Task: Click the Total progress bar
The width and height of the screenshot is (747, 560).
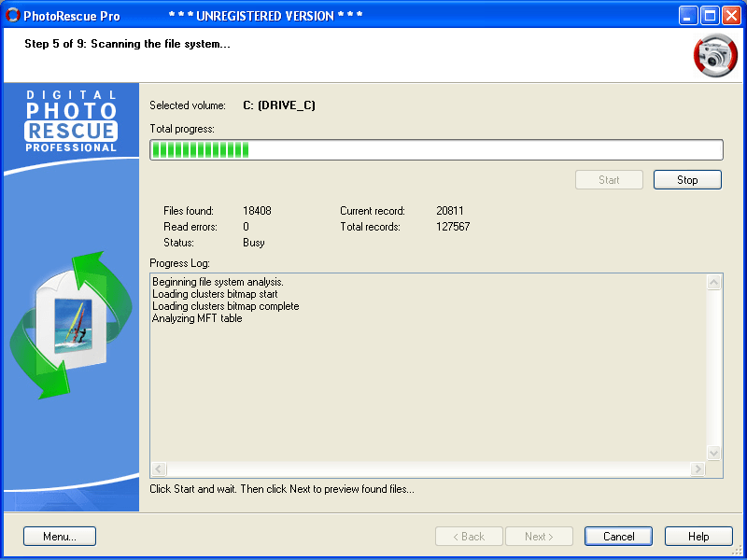Action: pyautogui.click(x=436, y=149)
